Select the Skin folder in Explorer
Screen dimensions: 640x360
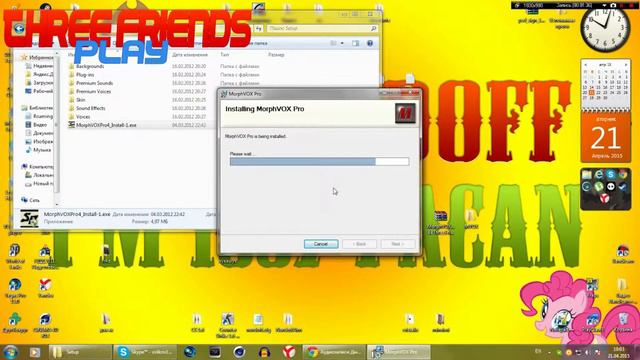(80, 100)
